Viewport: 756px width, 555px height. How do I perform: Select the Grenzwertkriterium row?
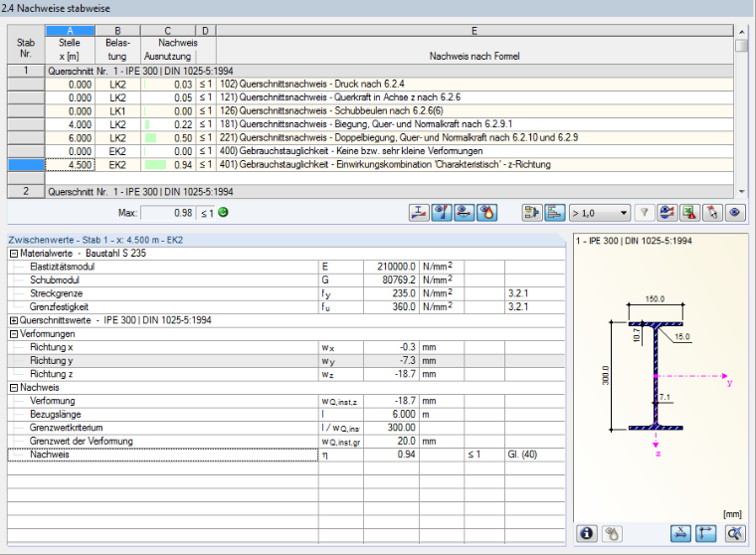click(286, 428)
